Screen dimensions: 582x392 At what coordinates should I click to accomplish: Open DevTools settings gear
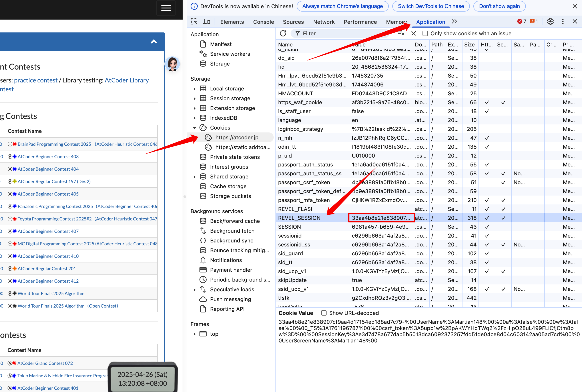click(550, 22)
